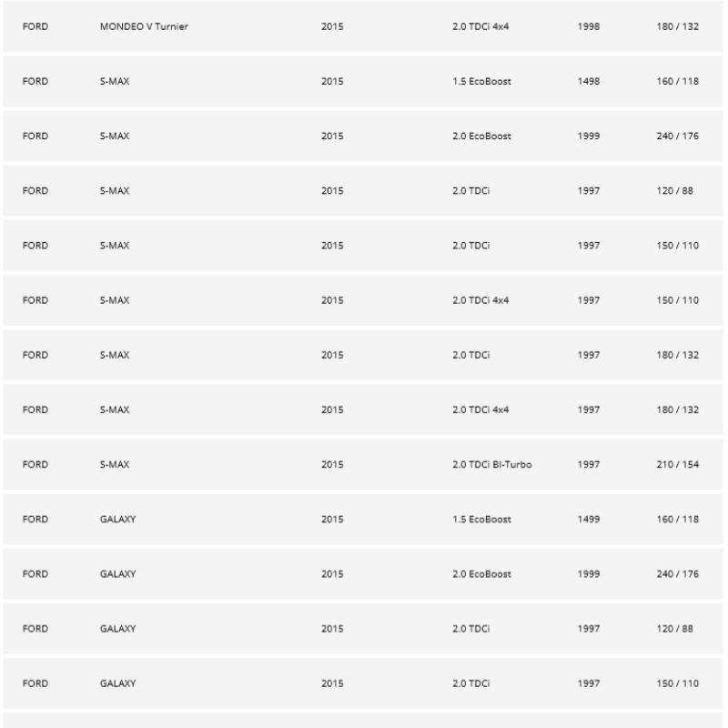Select the GALAXY 2.0 EcoBoost engine text

pos(481,574)
